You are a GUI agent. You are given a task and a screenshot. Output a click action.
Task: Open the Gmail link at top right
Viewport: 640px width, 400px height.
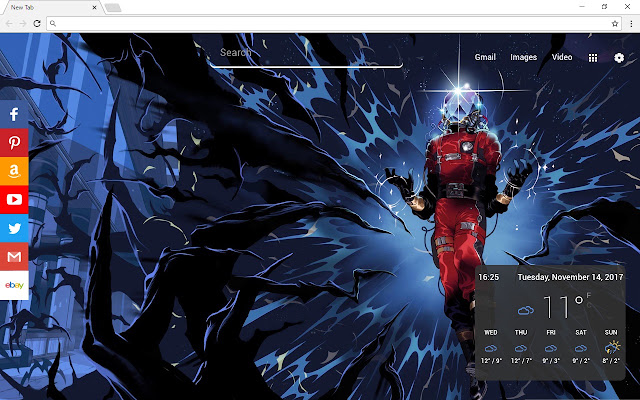click(485, 58)
